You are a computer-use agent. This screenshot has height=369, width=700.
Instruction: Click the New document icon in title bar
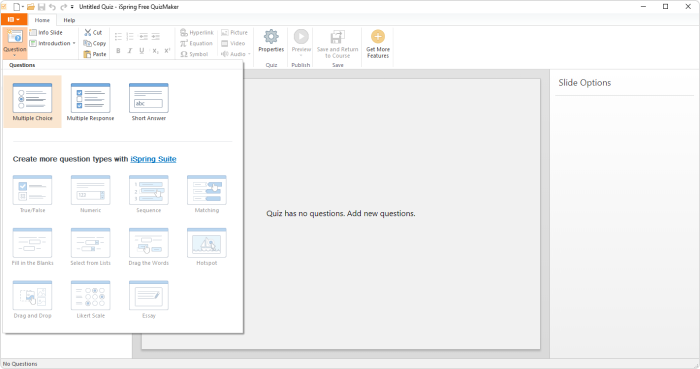pyautogui.click(x=16, y=7)
